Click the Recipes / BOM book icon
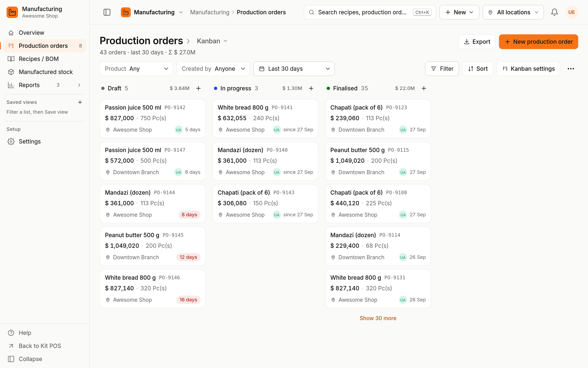This screenshot has width=588, height=368. coord(11,59)
